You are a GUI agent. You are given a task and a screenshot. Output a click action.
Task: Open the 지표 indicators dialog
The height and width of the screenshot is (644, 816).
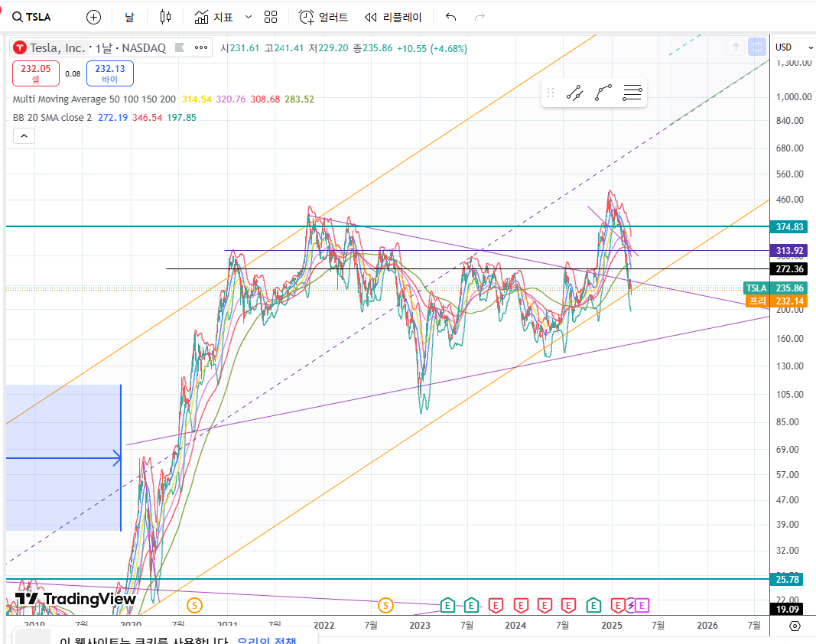tap(214, 17)
